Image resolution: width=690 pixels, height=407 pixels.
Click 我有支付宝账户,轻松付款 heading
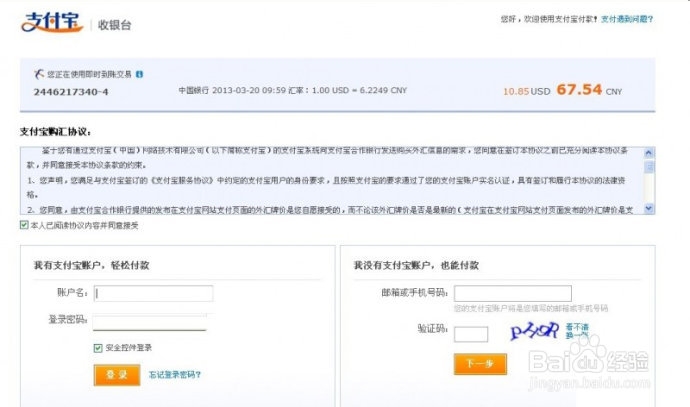tap(92, 265)
